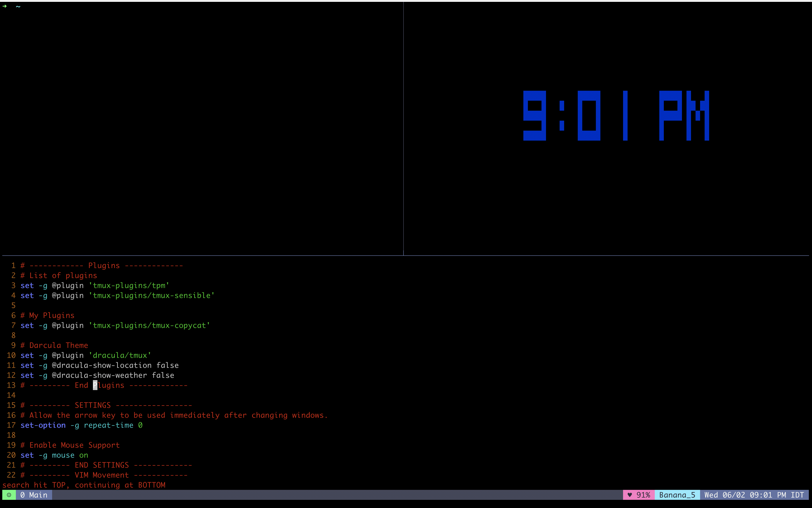
Task: Click the 'tmux-plugins/tpm' string
Action: tap(129, 286)
